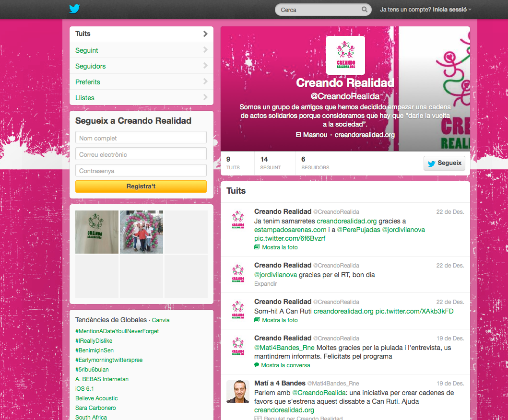Click the 14 Seguint counter

click(x=271, y=163)
